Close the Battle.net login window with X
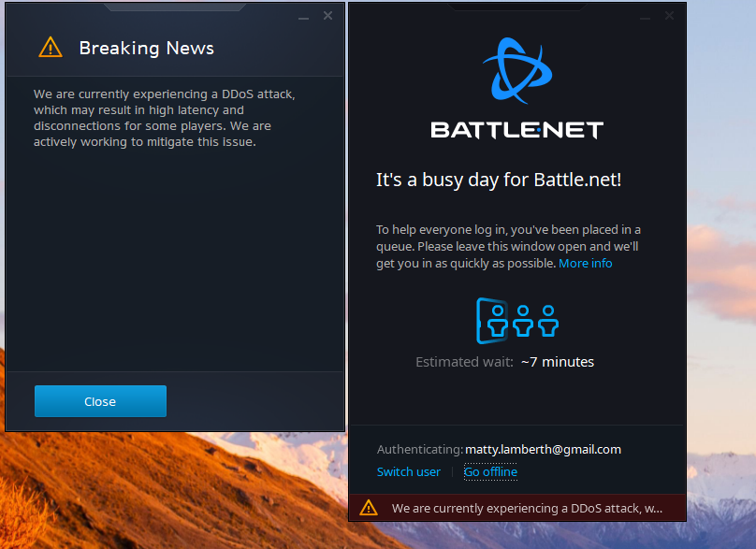The image size is (756, 549). click(x=669, y=16)
